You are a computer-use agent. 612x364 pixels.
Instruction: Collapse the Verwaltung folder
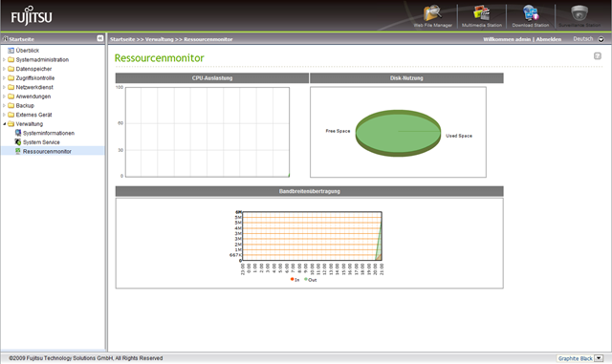point(4,123)
